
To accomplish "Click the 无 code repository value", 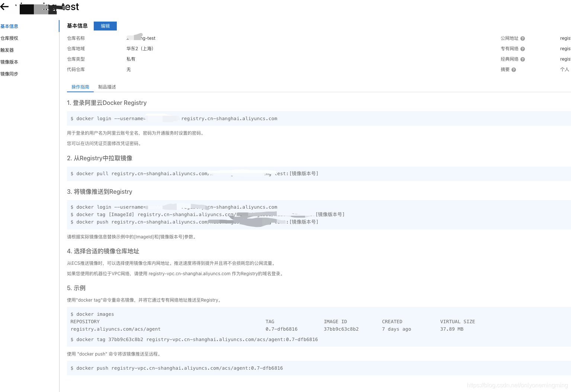I will pyautogui.click(x=129, y=70).
